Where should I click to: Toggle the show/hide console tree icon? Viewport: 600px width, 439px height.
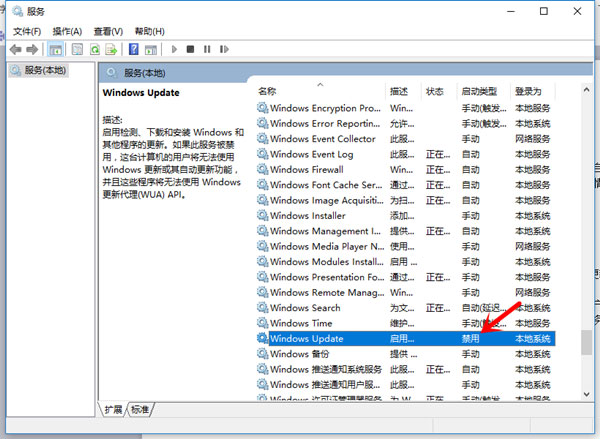pyautogui.click(x=55, y=49)
